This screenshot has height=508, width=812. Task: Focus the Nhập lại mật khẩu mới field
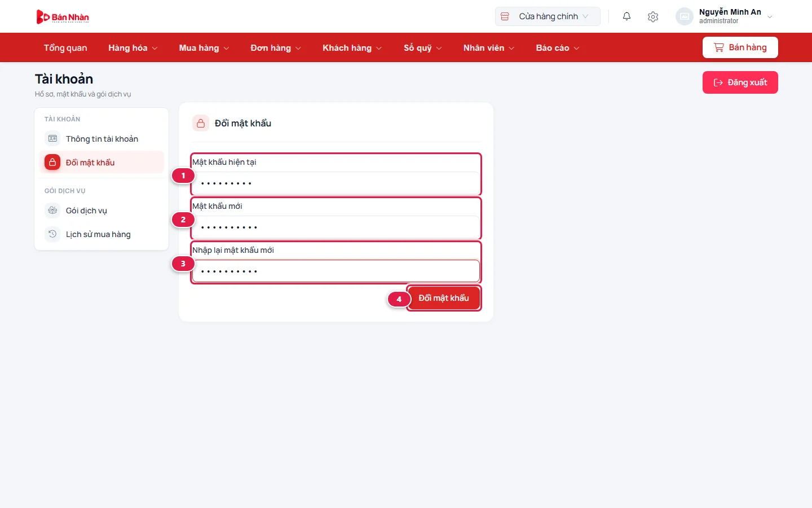[x=336, y=271]
